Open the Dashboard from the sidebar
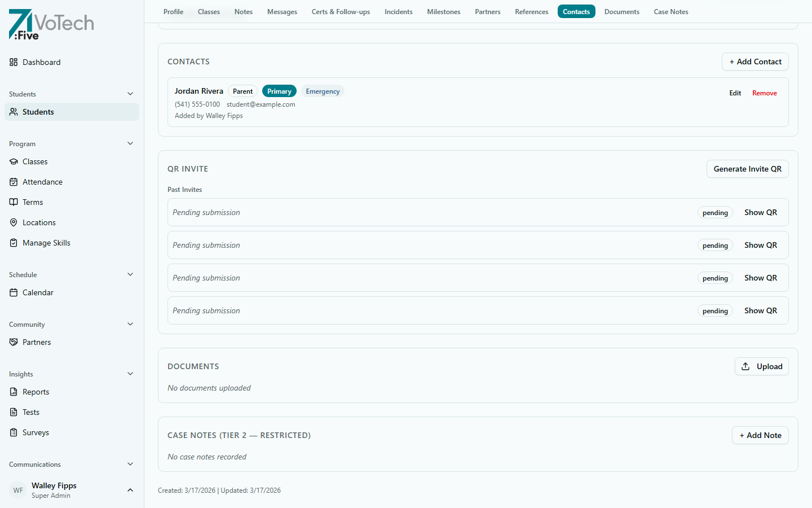812x508 pixels. [42, 62]
